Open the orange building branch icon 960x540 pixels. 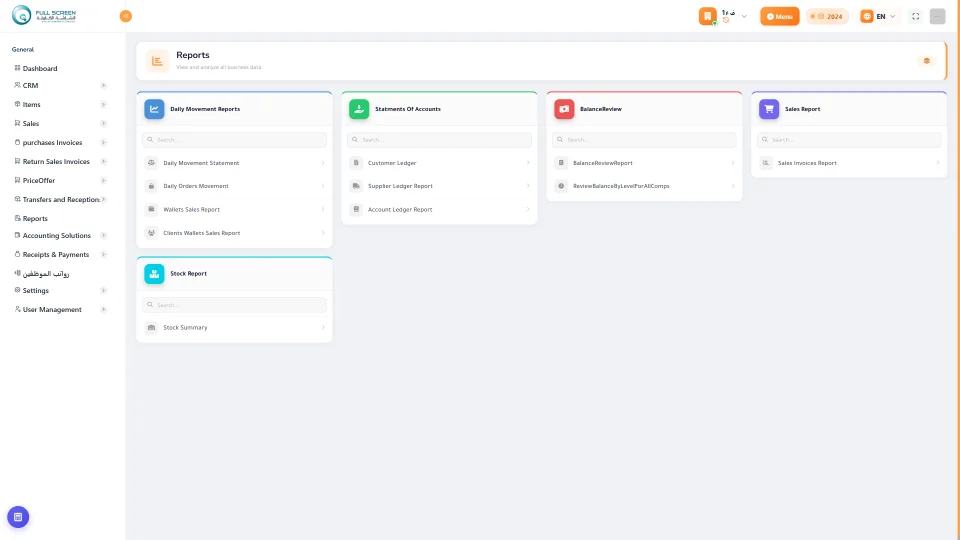707,16
